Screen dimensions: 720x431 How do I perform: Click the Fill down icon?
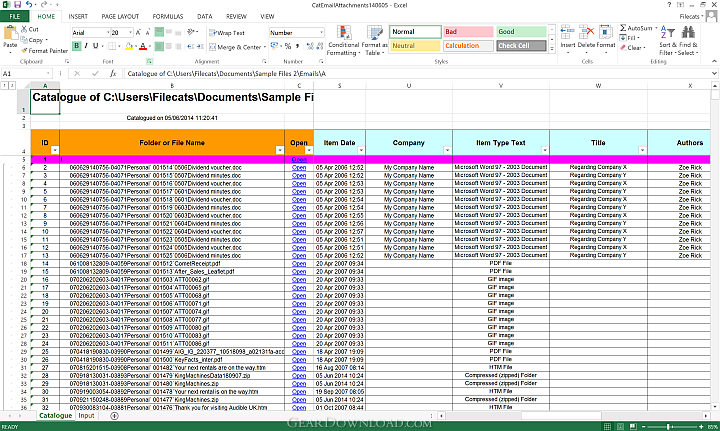(623, 38)
